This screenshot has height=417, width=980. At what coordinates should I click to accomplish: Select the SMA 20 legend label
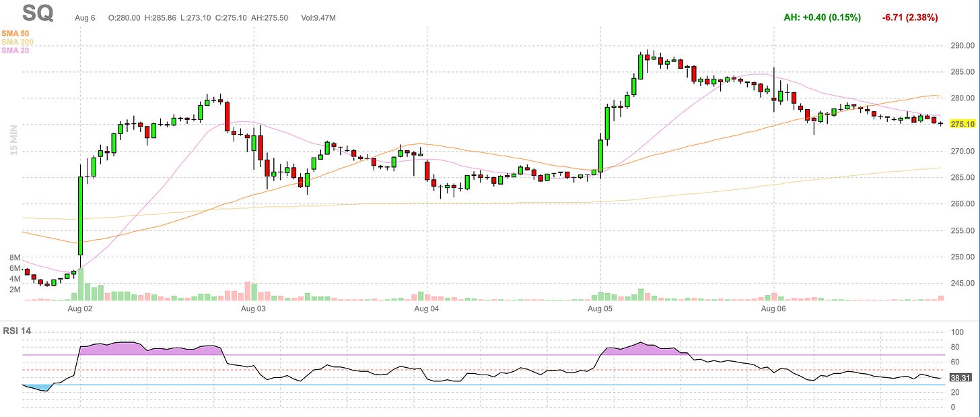click(15, 51)
